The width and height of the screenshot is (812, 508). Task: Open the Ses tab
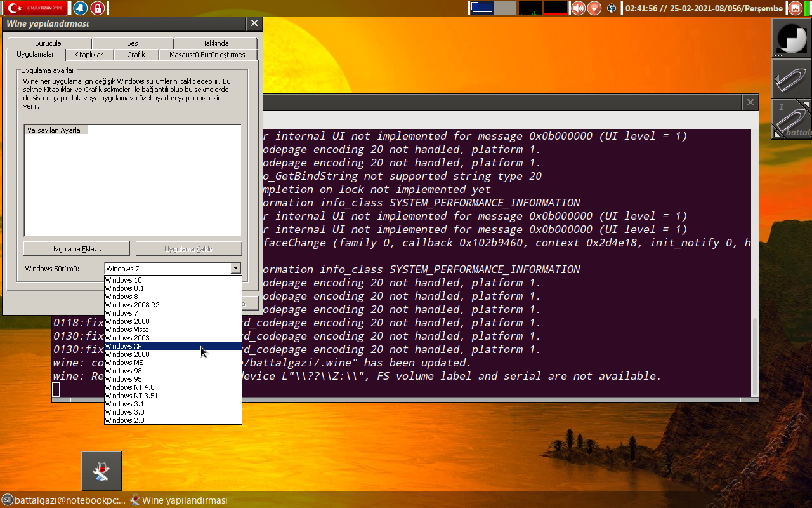pyautogui.click(x=132, y=43)
